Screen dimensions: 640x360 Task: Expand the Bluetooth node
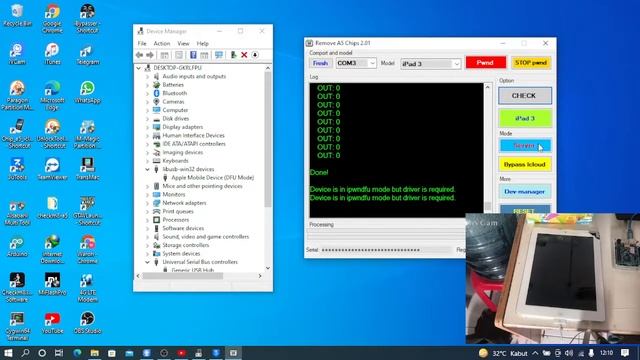147,93
